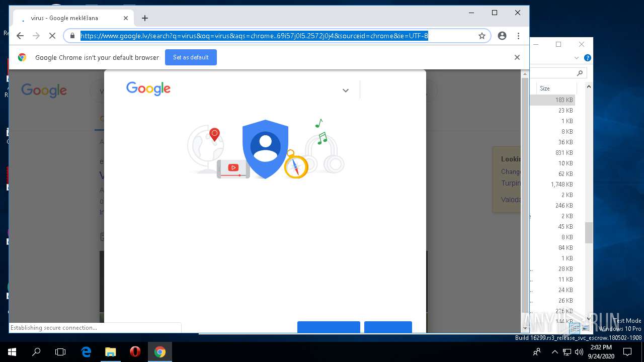Open the volume control tray icon
This screenshot has width=644, height=362.
579,352
